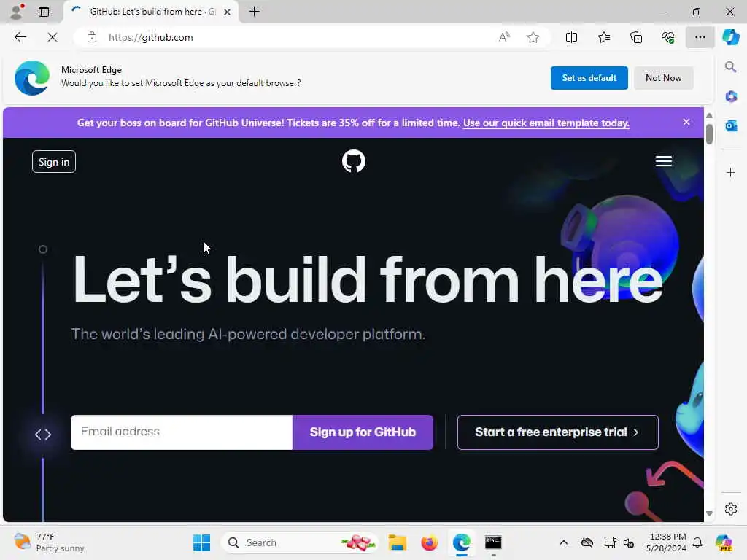
Task: Close the GitHub browser tab
Action: pyautogui.click(x=228, y=12)
